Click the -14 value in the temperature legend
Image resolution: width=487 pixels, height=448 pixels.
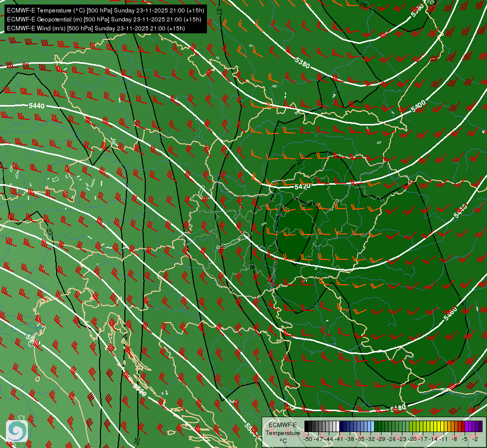coord(433,439)
